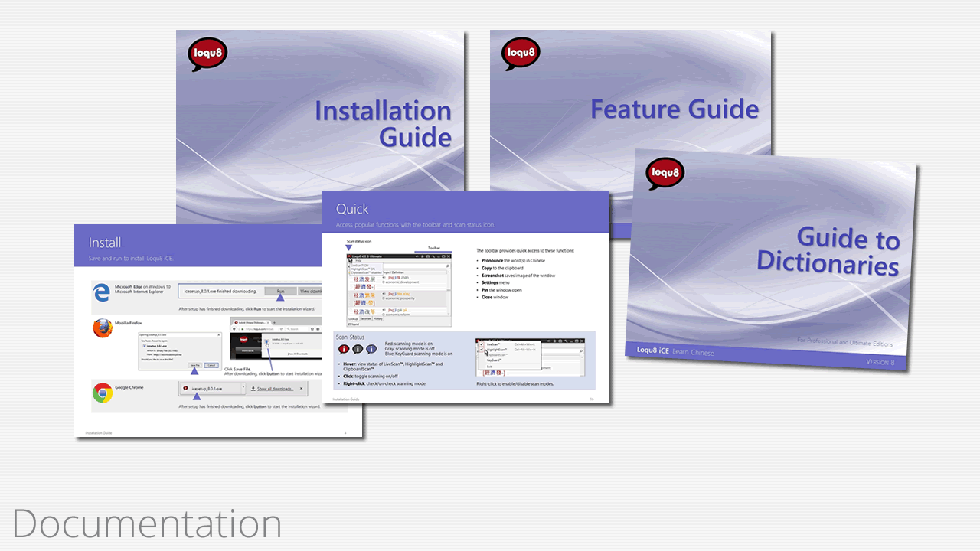
Task: Click the red scan status icon
Action: coord(344,349)
